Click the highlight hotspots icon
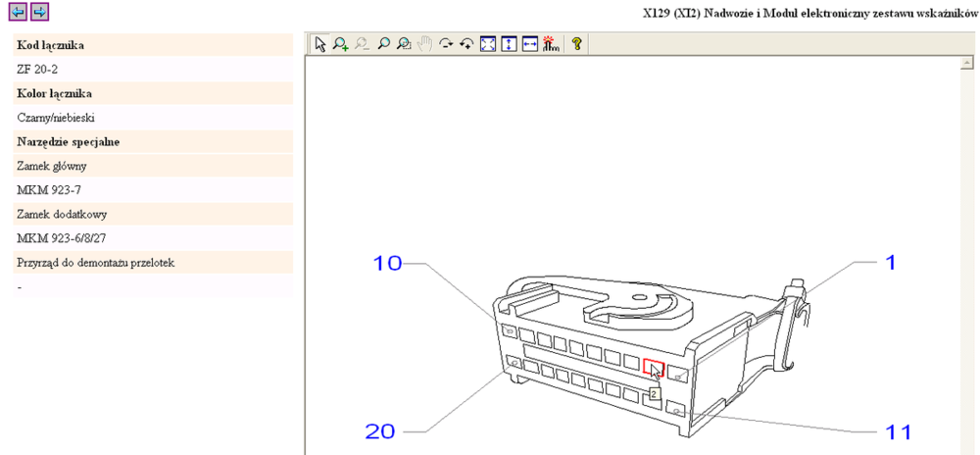Screen dimensions: 980x455 550,44
